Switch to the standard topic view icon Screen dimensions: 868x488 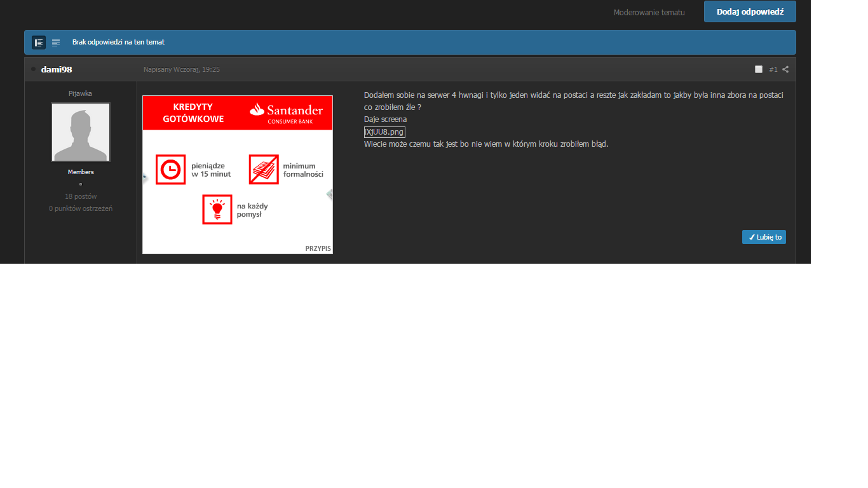[39, 43]
